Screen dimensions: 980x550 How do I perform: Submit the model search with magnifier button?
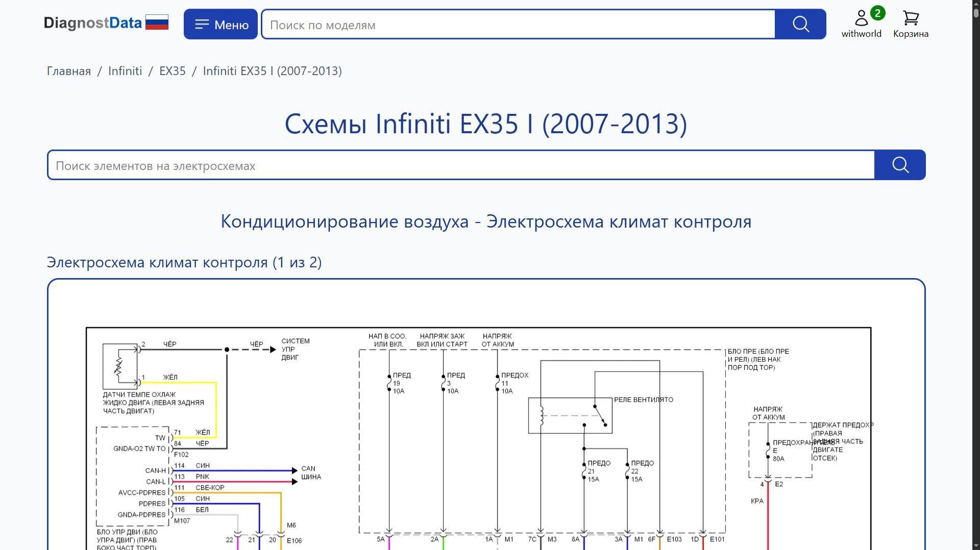pyautogui.click(x=800, y=24)
